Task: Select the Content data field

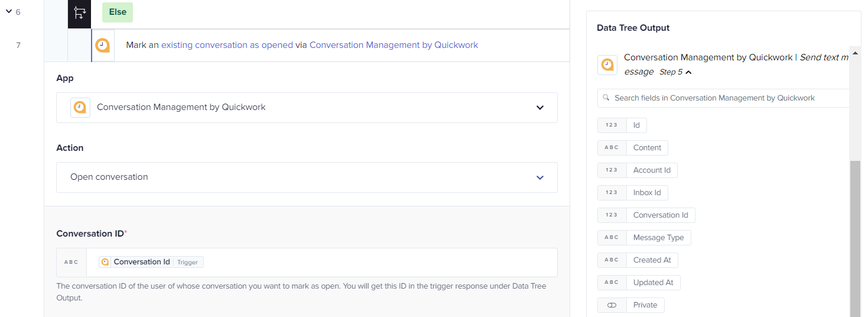Action: (633, 148)
